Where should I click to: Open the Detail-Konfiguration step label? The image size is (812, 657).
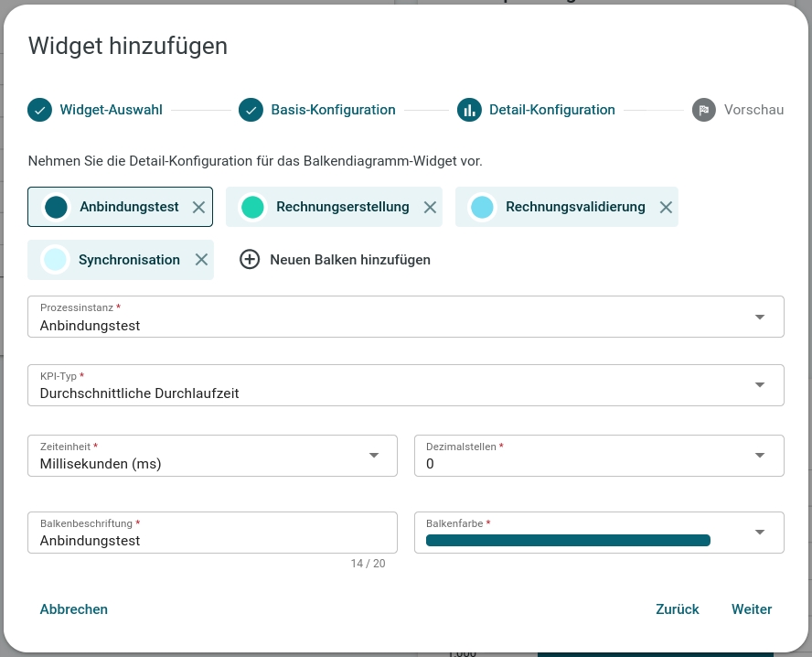click(552, 110)
